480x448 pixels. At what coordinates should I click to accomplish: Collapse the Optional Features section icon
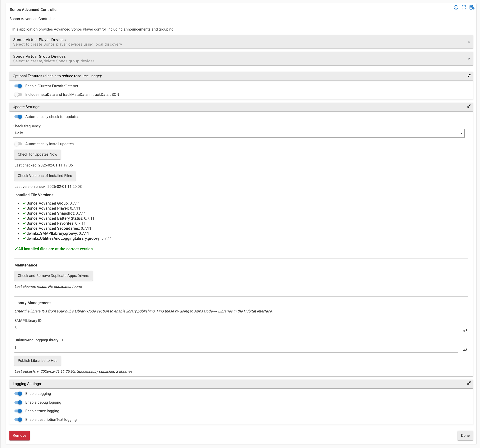(469, 76)
